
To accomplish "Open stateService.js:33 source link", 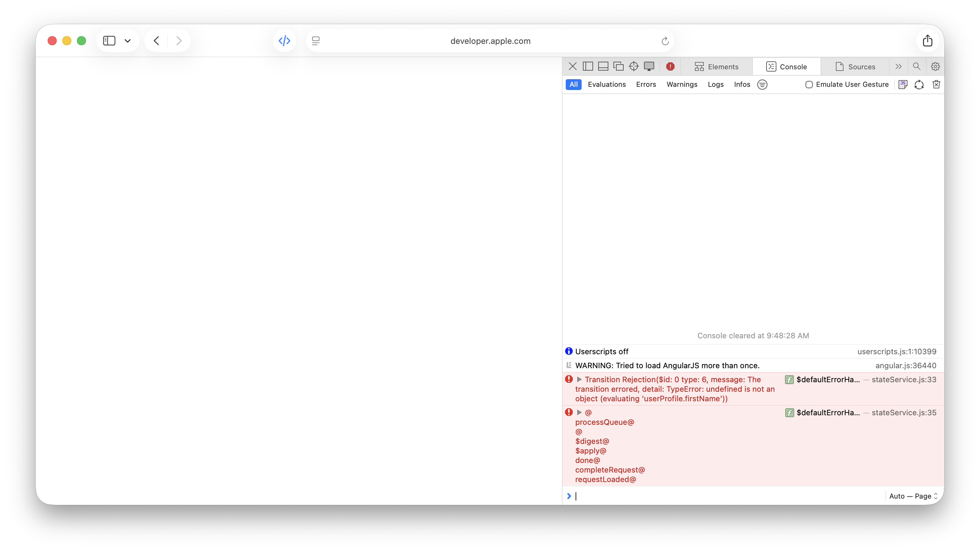I will [904, 379].
